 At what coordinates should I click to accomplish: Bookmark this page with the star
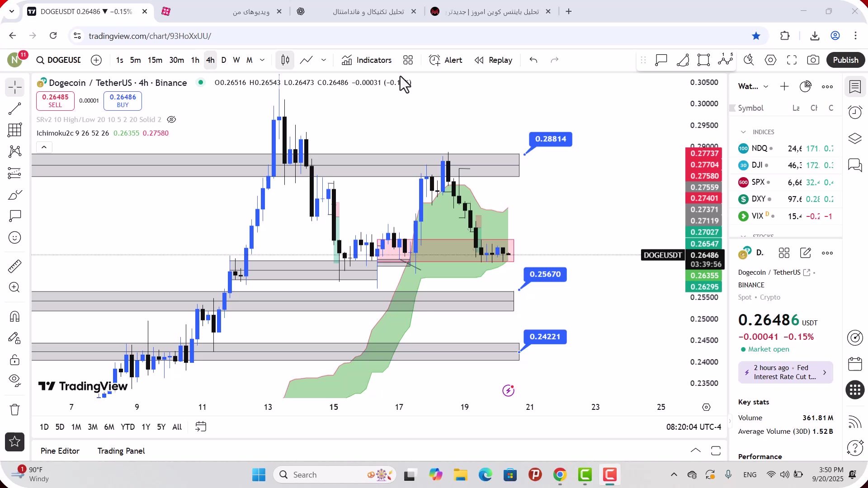[x=756, y=36]
